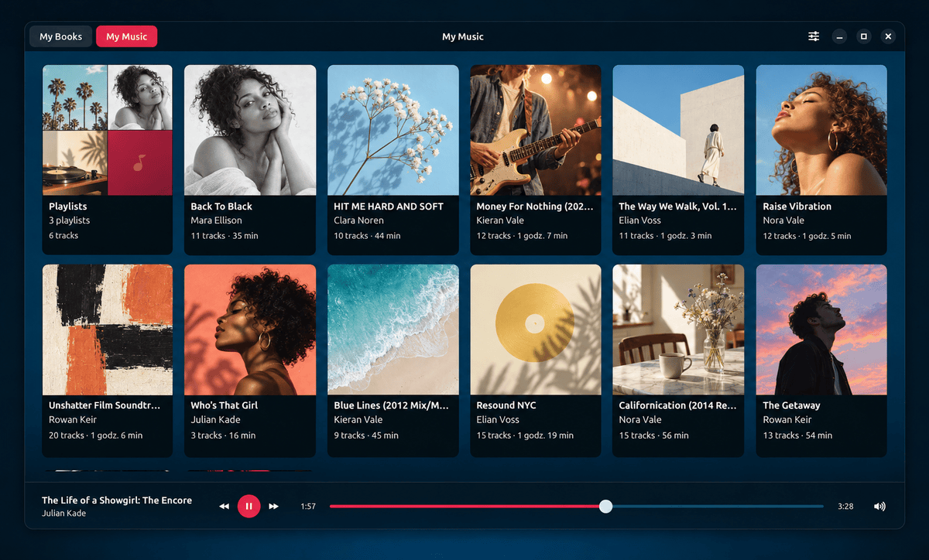This screenshot has height=560, width=929.
Task: Click '15 tracks · 56 min' text
Action: [x=653, y=435]
